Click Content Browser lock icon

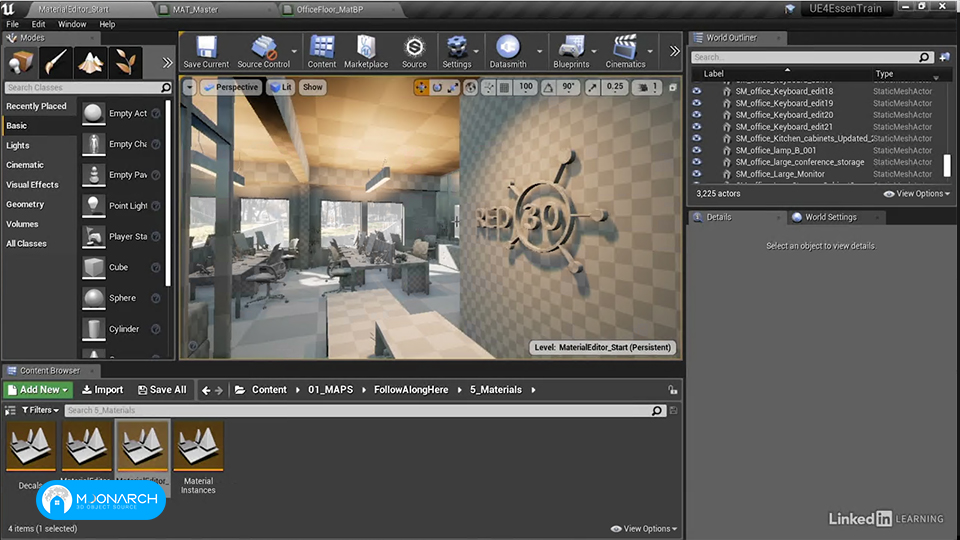tap(672, 390)
